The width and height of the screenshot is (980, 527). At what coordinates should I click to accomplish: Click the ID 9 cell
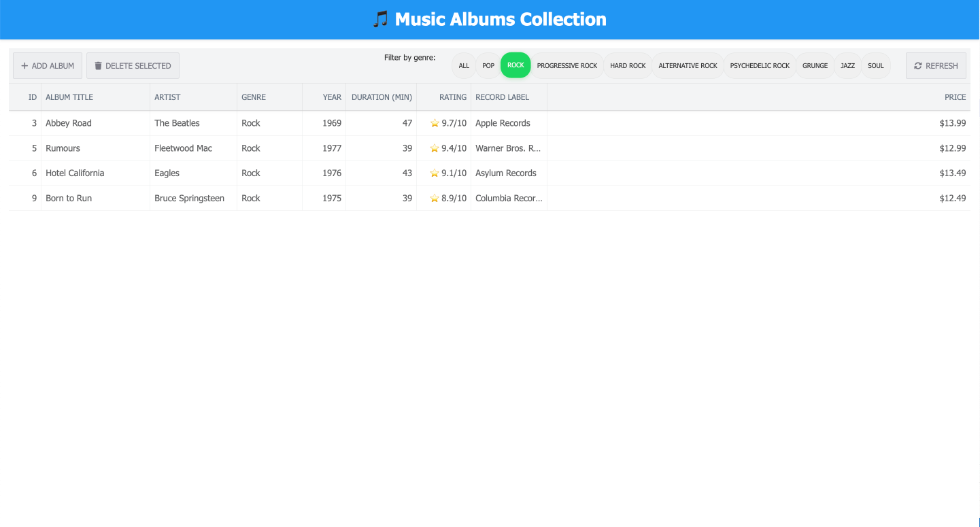[x=25, y=199]
